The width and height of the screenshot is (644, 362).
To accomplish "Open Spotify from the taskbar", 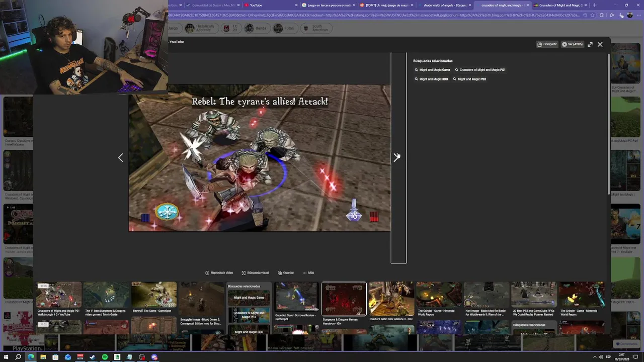I will pyautogui.click(x=105, y=357).
